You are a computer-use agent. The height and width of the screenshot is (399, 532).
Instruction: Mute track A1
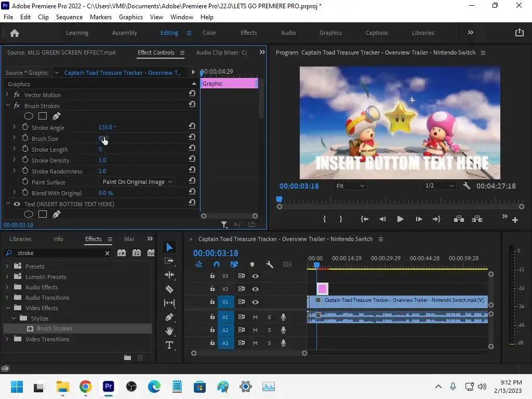[255, 317]
